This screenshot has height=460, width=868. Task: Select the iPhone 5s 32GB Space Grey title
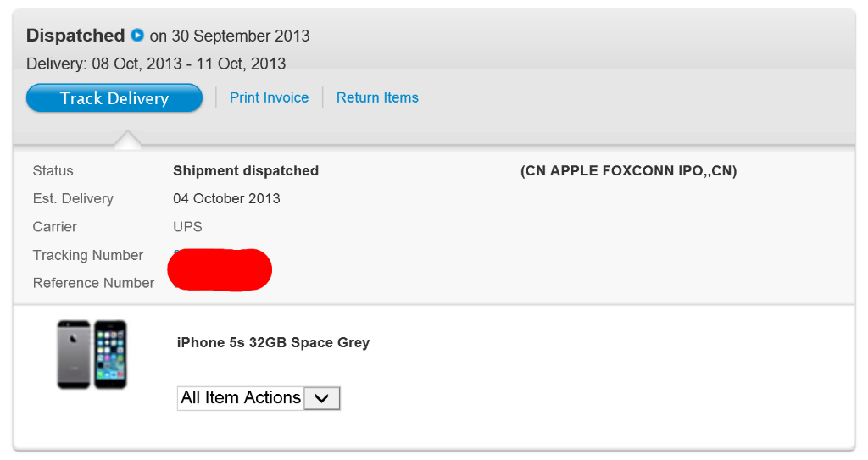click(273, 342)
